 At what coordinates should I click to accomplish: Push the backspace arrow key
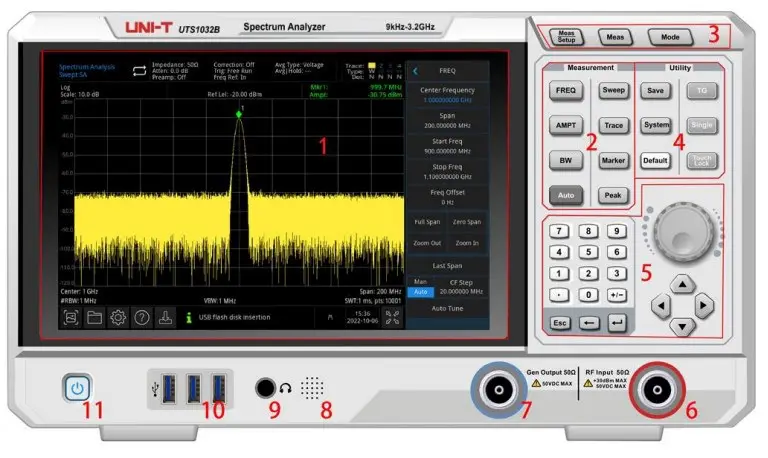pos(589,323)
